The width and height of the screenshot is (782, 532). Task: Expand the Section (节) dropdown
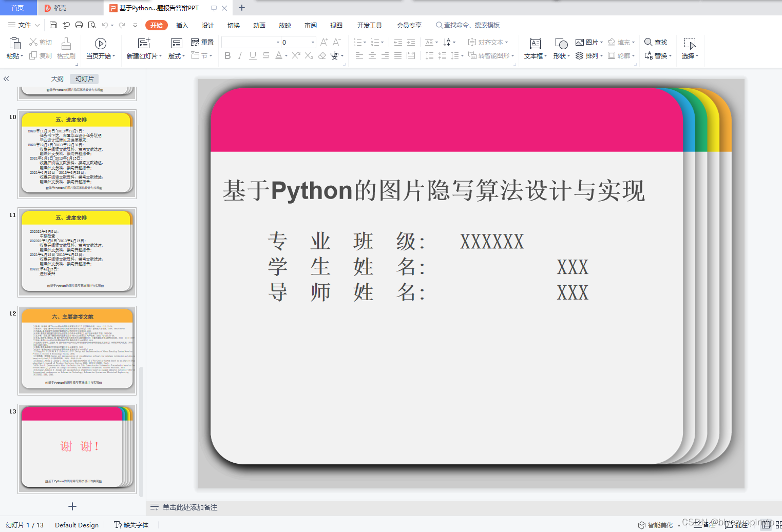pyautogui.click(x=202, y=55)
